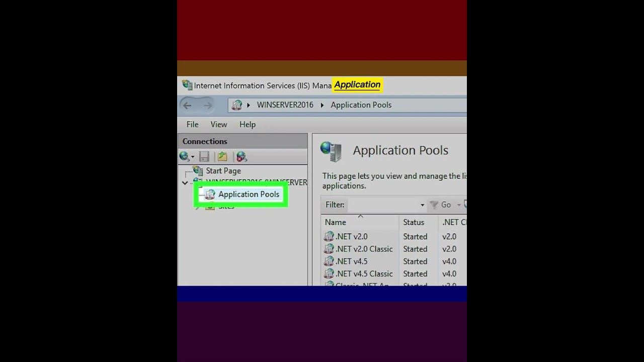Expand the arrow before WINSERVER2016 in address bar
The height and width of the screenshot is (362, 644).
point(249,105)
